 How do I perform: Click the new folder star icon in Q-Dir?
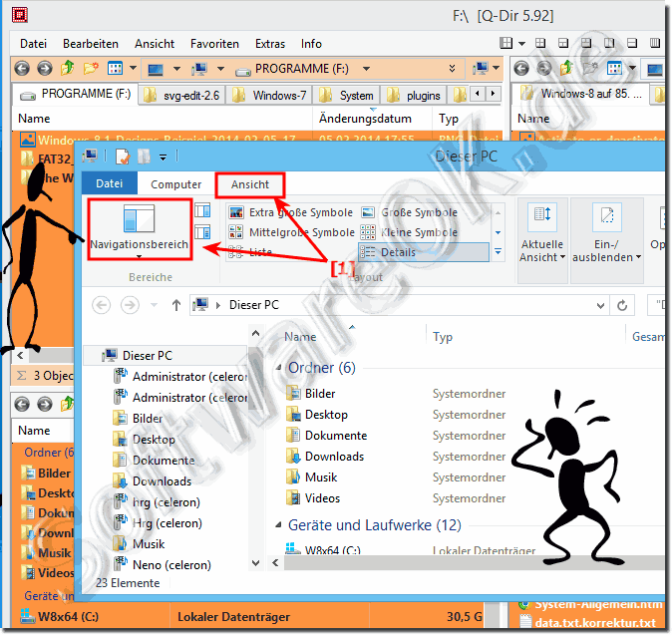click(x=91, y=68)
